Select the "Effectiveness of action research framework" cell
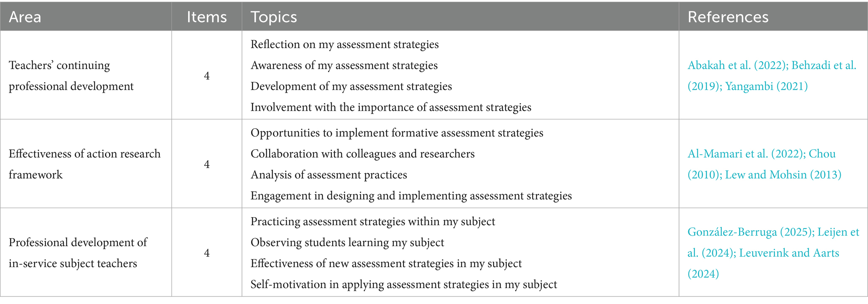The width and height of the screenshot is (868, 304). point(84,164)
